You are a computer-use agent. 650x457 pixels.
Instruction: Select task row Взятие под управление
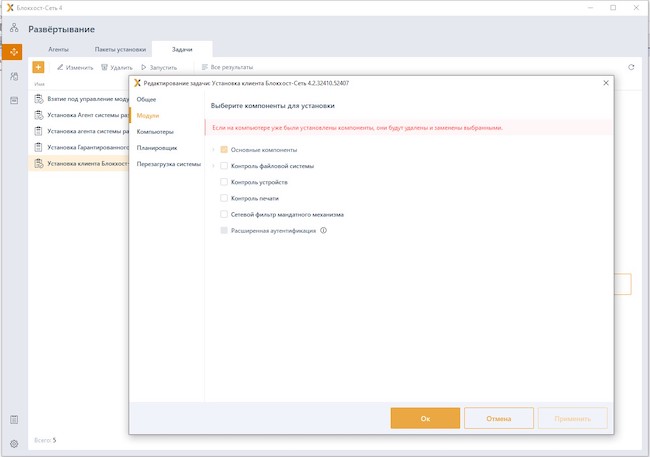click(79, 99)
